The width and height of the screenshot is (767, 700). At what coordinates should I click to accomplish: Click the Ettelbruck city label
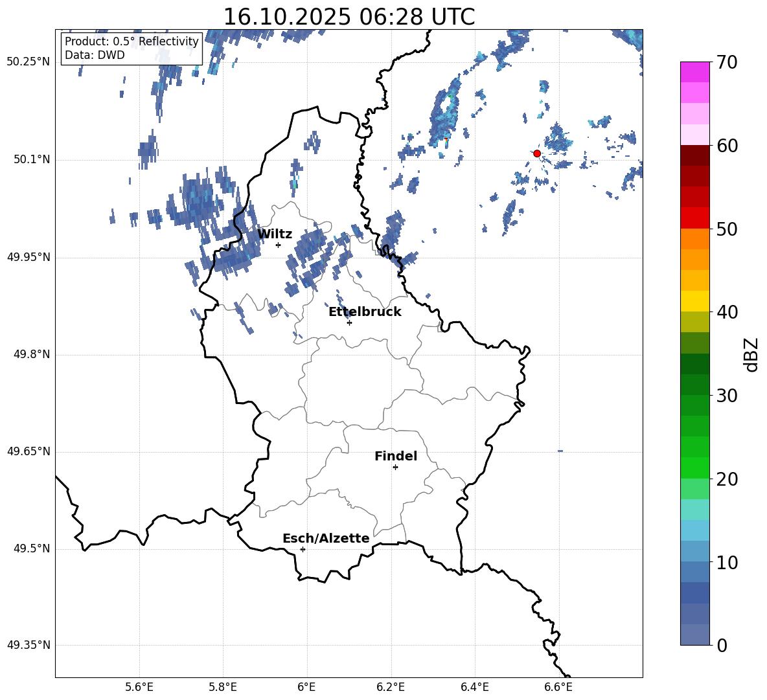tap(365, 312)
